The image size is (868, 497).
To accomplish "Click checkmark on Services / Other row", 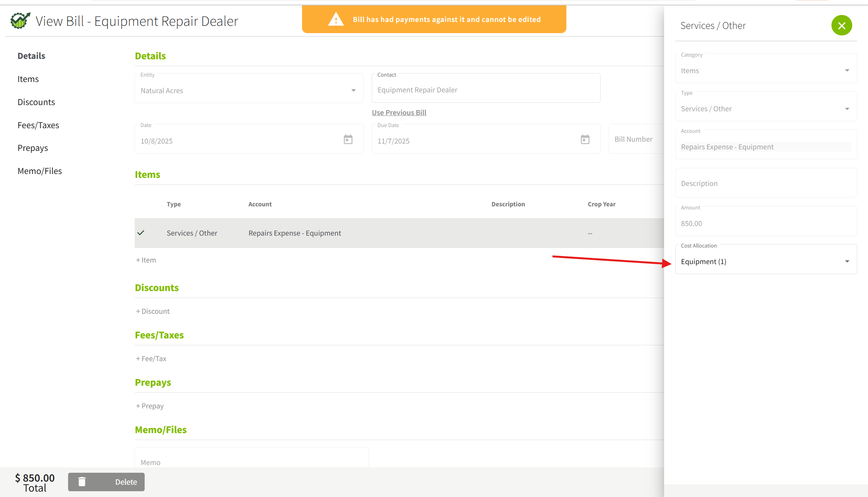I will pyautogui.click(x=141, y=233).
